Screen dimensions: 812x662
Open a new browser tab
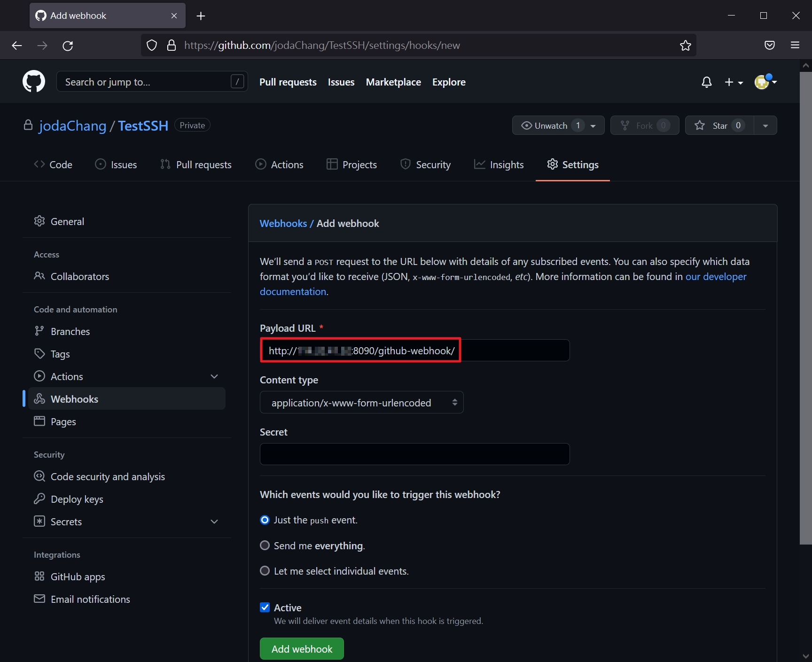coord(201,16)
